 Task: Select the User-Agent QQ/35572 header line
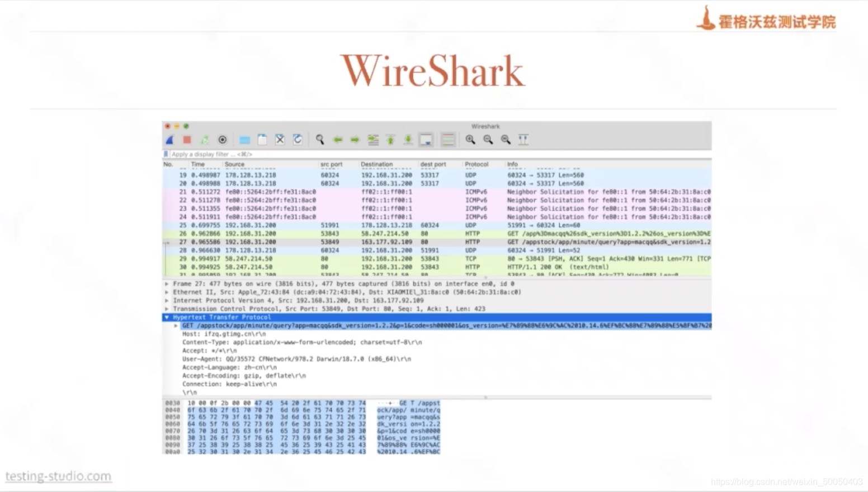click(296, 359)
